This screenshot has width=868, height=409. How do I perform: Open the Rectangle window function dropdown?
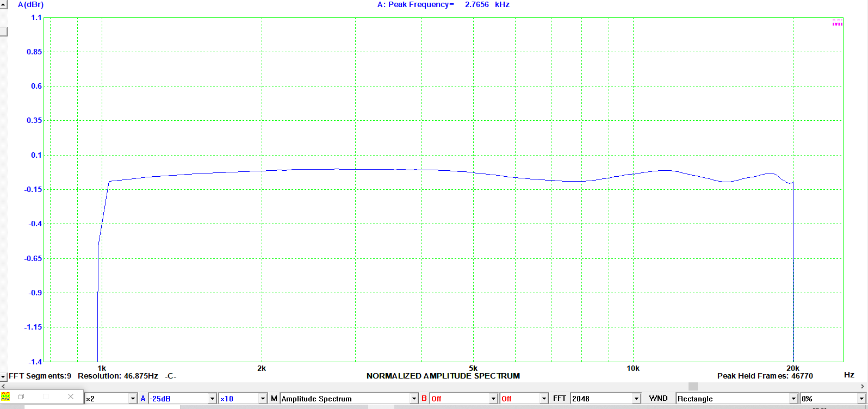(x=793, y=399)
